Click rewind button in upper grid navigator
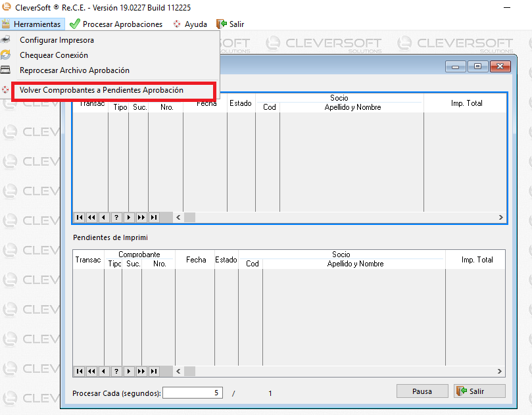The image size is (532, 415). 91,217
